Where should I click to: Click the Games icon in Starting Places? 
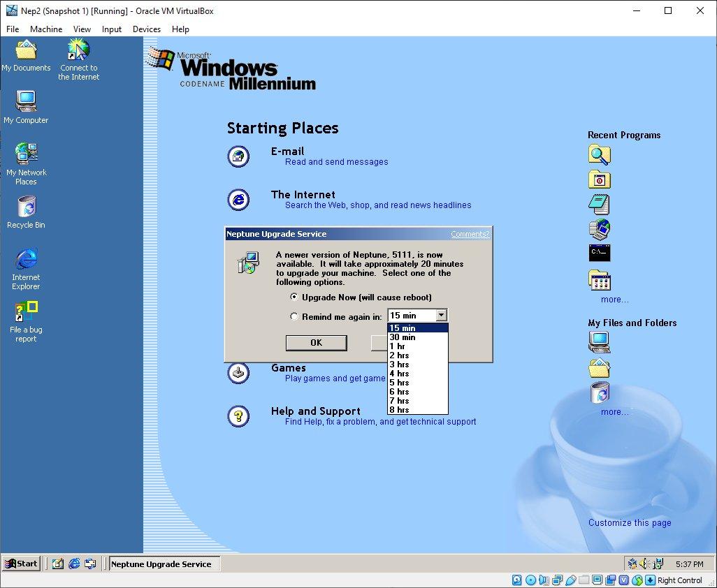coord(239,373)
